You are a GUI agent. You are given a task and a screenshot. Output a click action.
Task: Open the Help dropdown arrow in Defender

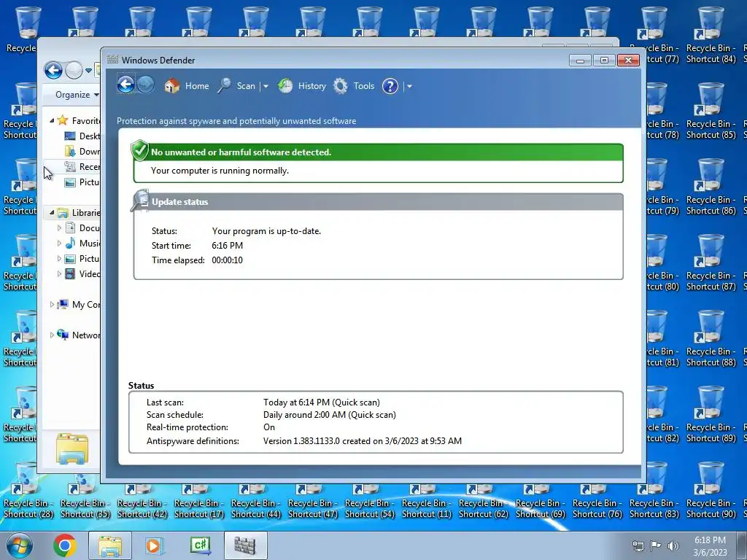point(409,86)
